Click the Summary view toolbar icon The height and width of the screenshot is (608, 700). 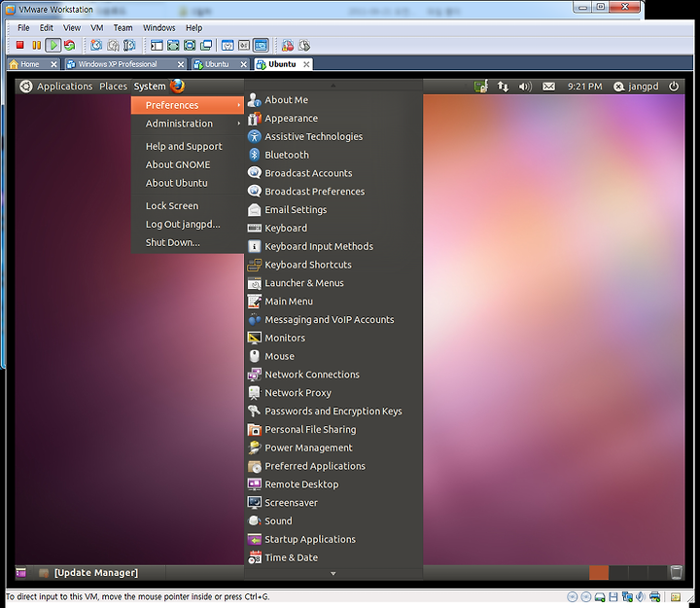(227, 45)
